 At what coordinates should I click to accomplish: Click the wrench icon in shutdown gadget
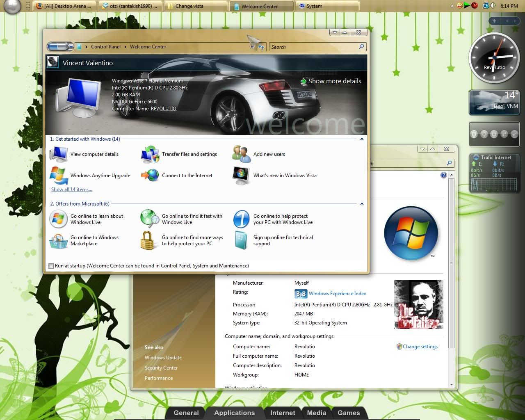514,134
